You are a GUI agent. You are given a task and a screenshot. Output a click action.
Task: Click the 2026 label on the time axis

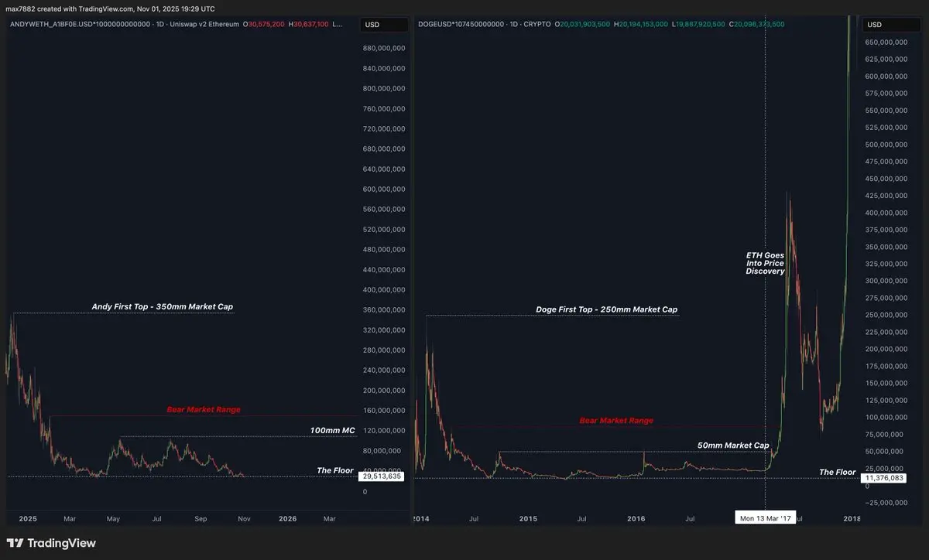click(287, 517)
